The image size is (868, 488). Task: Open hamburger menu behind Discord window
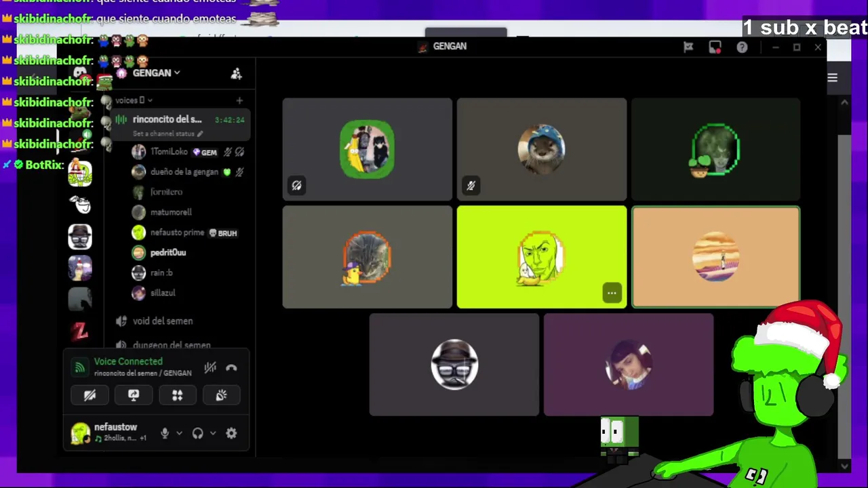point(832,78)
